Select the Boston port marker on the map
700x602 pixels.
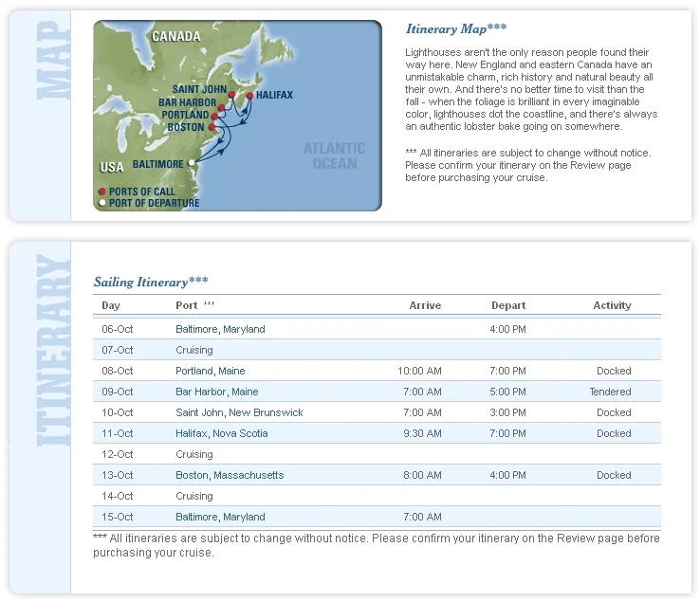click(212, 126)
